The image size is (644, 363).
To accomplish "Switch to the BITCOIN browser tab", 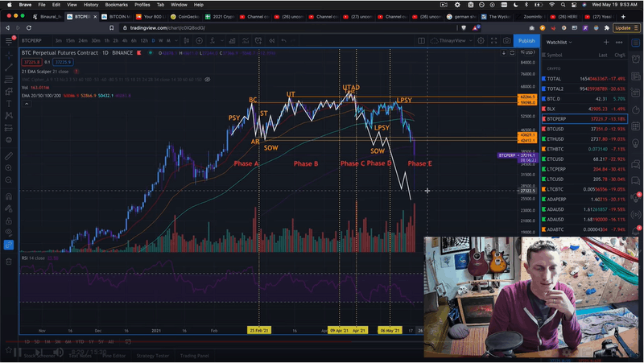I will [116, 17].
